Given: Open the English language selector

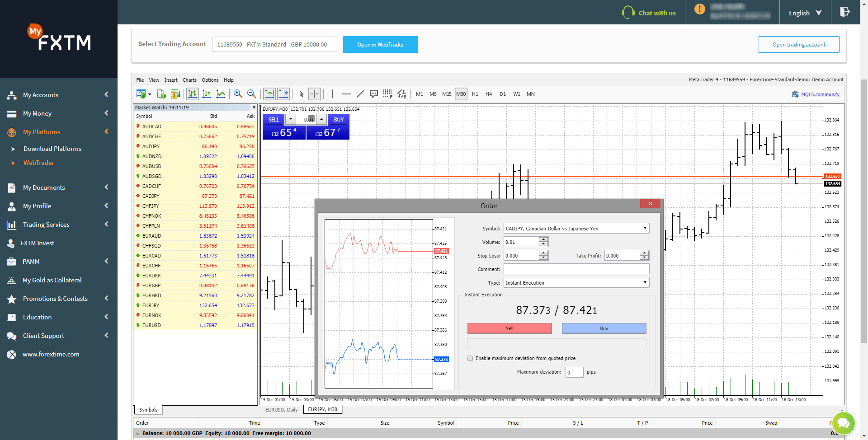Looking at the screenshot, I should [805, 13].
